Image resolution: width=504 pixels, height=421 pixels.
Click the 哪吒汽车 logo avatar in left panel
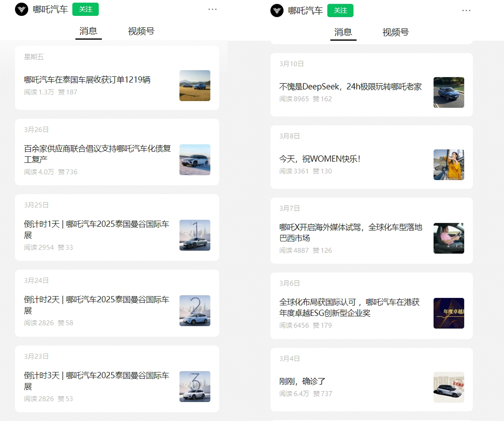[x=22, y=9]
